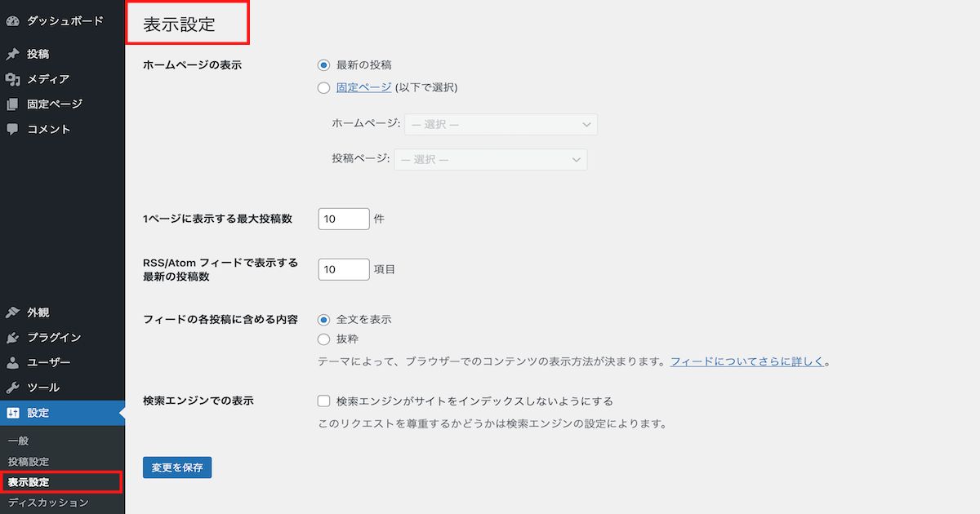Open the フィードについてさらに詳しく link

[x=747, y=361]
